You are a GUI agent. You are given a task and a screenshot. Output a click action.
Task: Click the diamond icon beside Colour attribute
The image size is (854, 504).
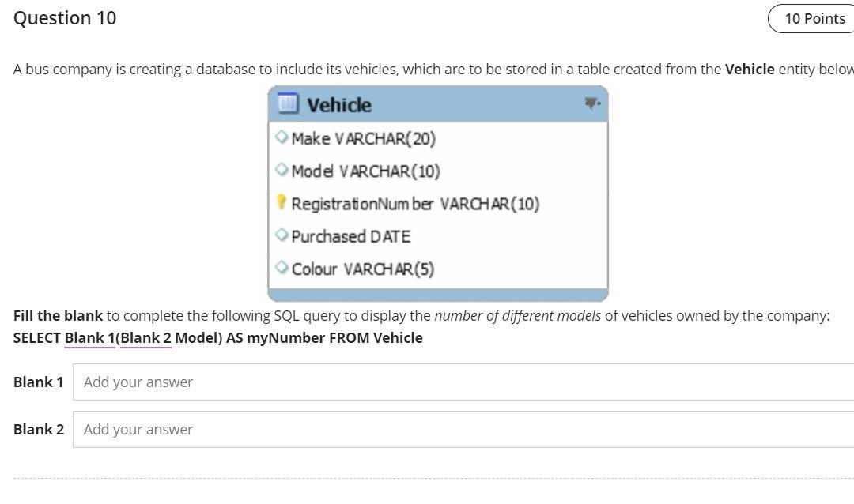point(282,267)
